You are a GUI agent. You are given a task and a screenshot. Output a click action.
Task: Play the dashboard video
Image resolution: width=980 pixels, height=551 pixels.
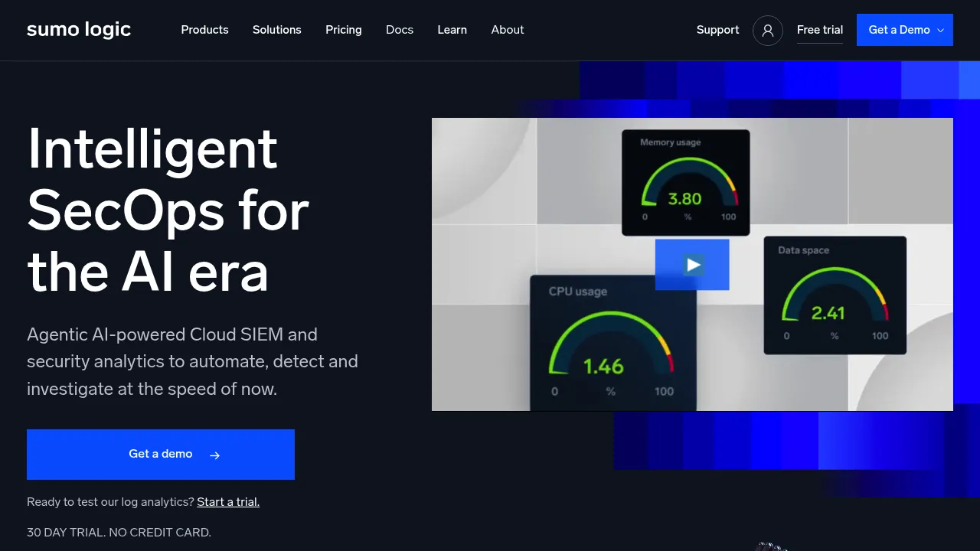[x=692, y=265]
